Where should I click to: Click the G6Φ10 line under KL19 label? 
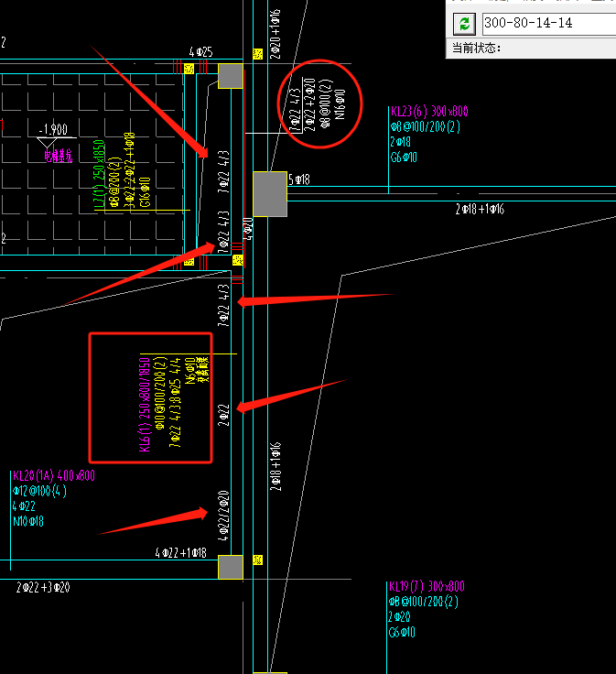tap(402, 632)
